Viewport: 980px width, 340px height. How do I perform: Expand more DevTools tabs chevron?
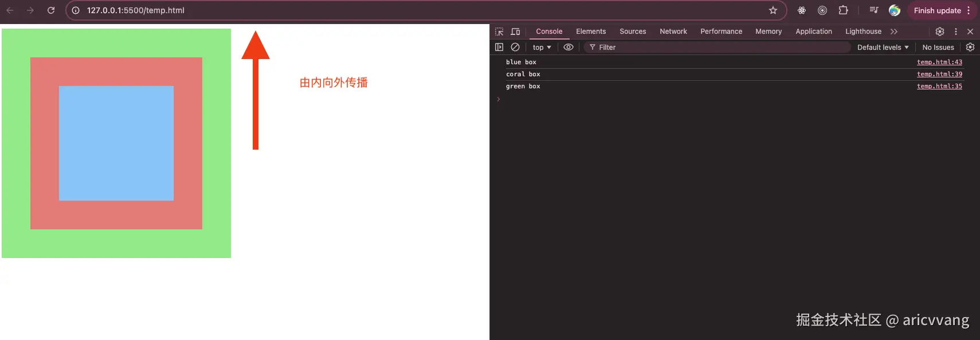(x=894, y=32)
